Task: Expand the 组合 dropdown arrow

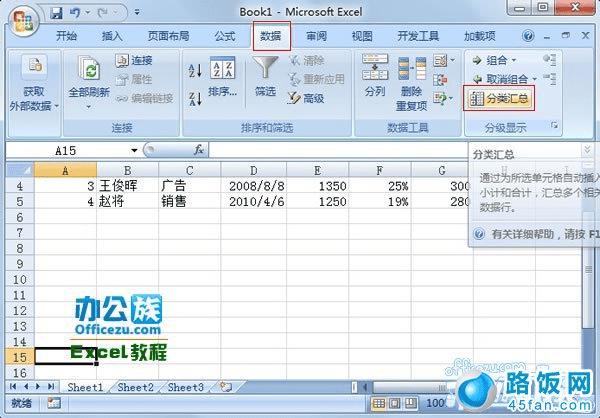Action: tap(514, 60)
